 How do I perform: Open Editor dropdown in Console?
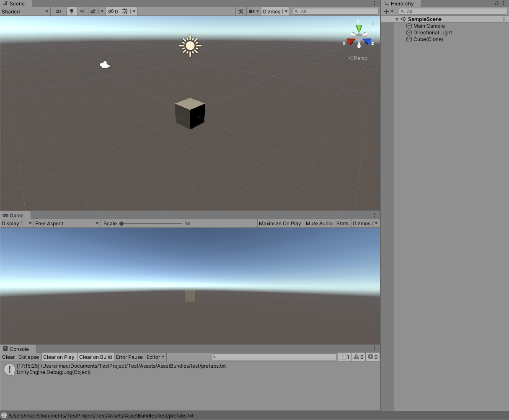[155, 357]
